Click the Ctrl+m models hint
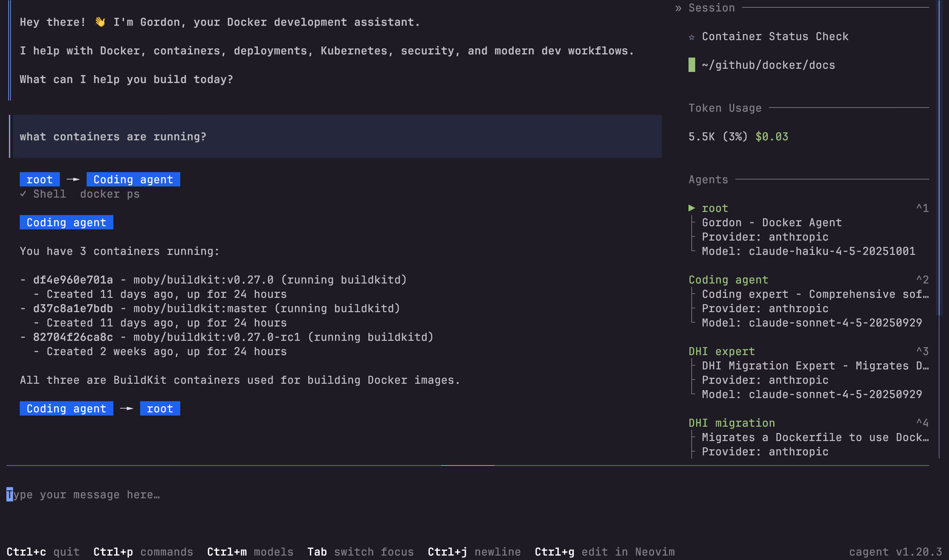Screen dimensions: 949x560 click(250, 552)
